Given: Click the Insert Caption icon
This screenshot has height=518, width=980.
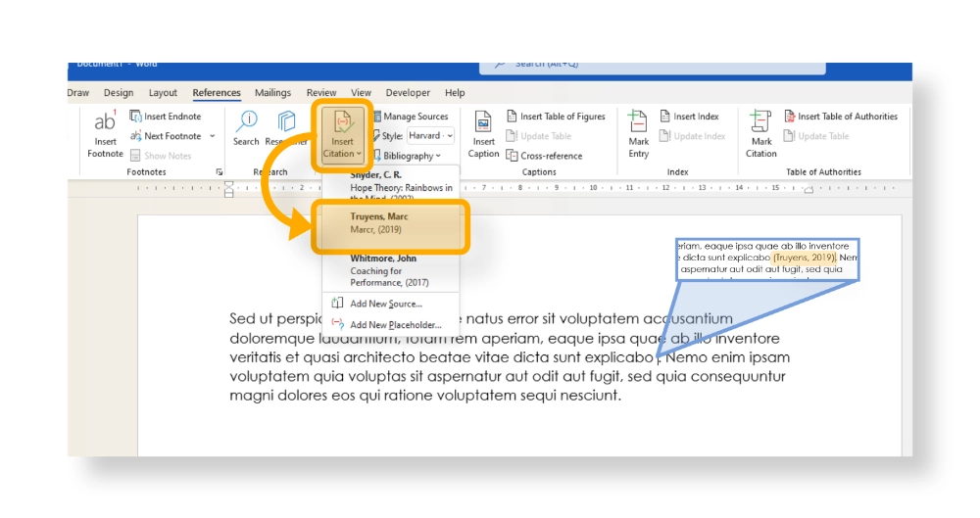Looking at the screenshot, I should [483, 121].
